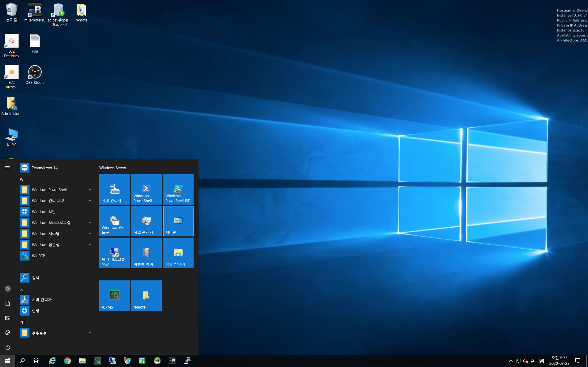Open Google Chrome from taskbar

coord(67,361)
